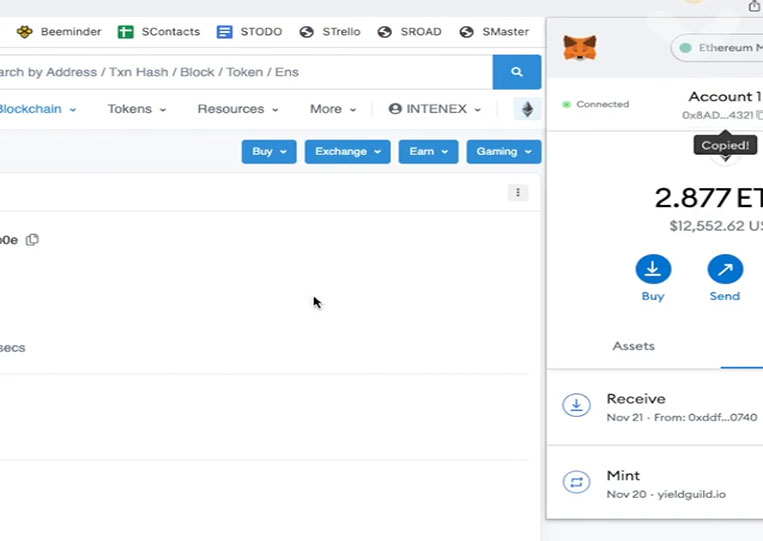Click the round Buy icon in MetaMask
Screen dimensions: 763x541
tap(653, 269)
